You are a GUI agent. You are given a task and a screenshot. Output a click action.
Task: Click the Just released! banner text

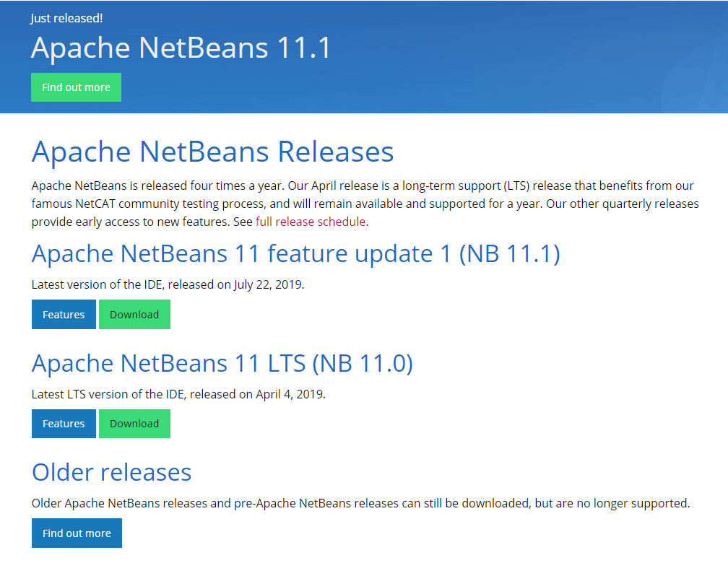(66, 18)
